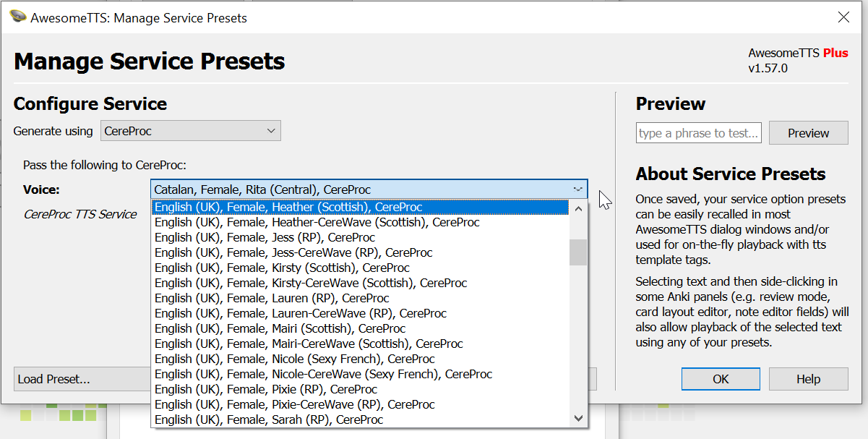The height and width of the screenshot is (439, 868).
Task: Open Help for service presets
Action: (808, 379)
